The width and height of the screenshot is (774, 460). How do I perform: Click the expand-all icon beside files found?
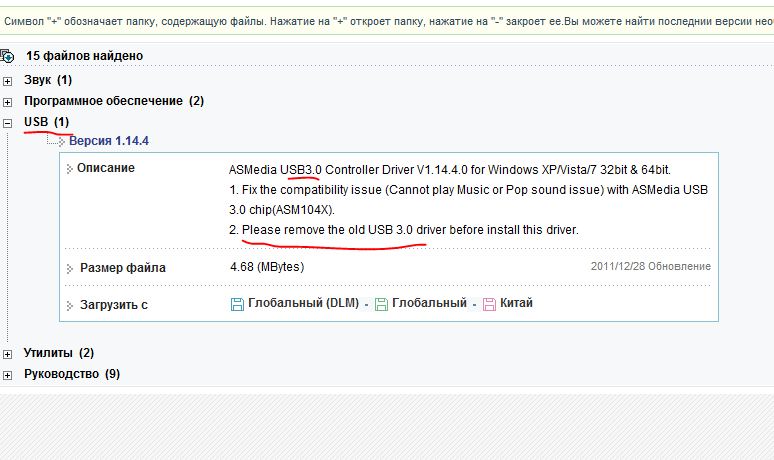point(7,57)
